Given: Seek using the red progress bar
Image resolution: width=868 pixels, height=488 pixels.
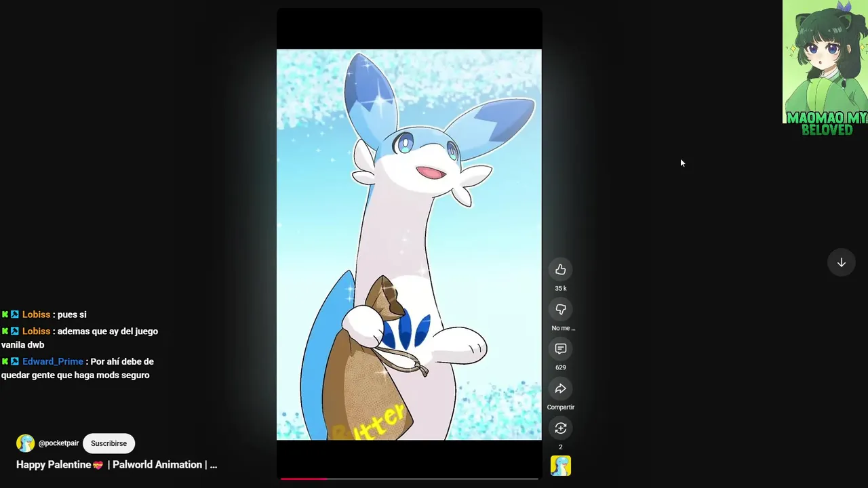Looking at the screenshot, I should coord(409,479).
